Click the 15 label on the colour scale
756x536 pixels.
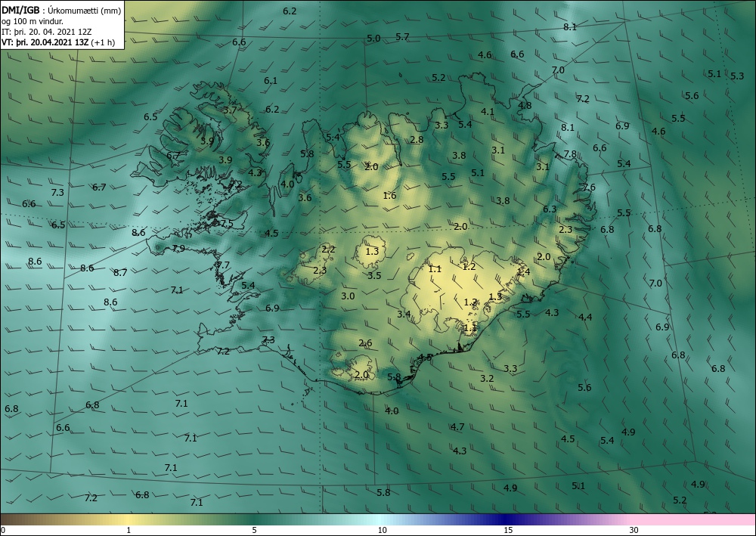pos(508,531)
